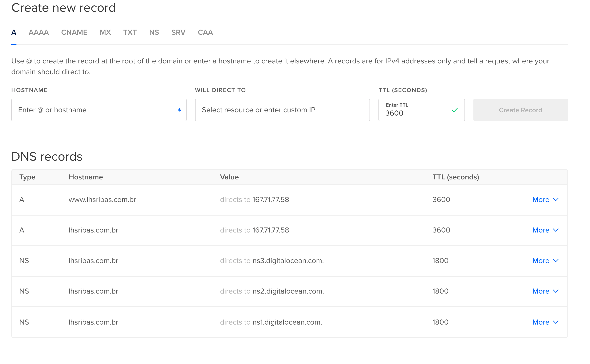Screen dimensions: 590x364
Task: Click the green checkmark in the TTL field
Action: [455, 110]
